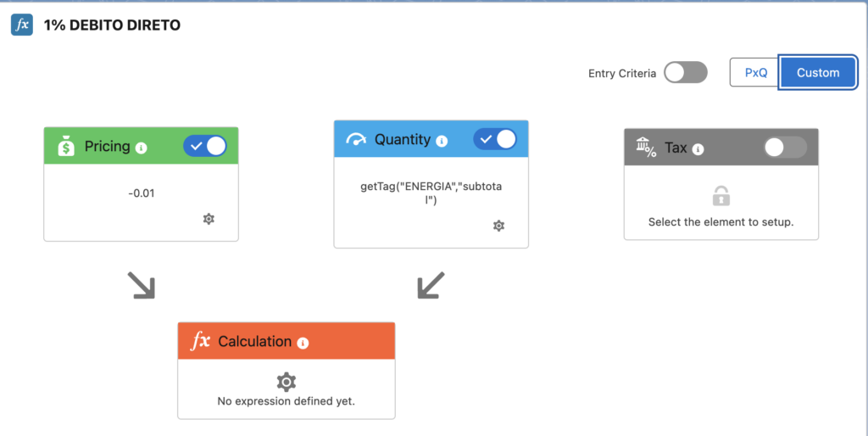Click the getTag ENERGIA subtotal expression
The height and width of the screenshot is (436, 868).
tap(431, 193)
